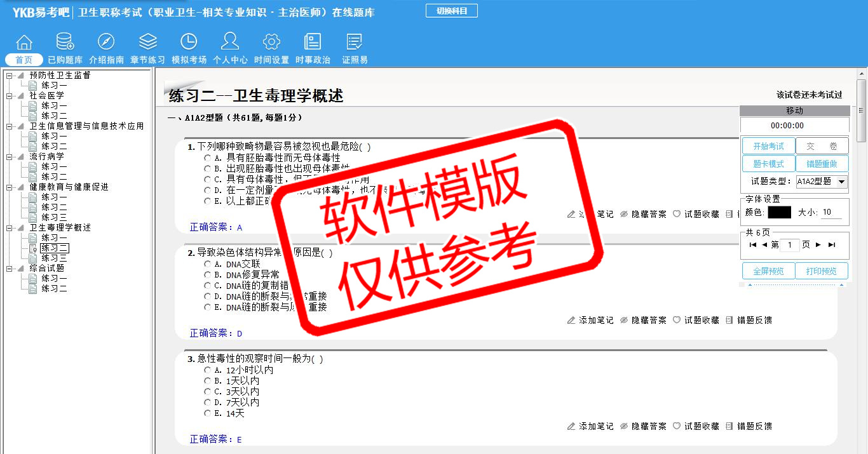Viewport: 868px width, 454px height.
Task: Open 证照易 checklist icon
Action: 355,43
